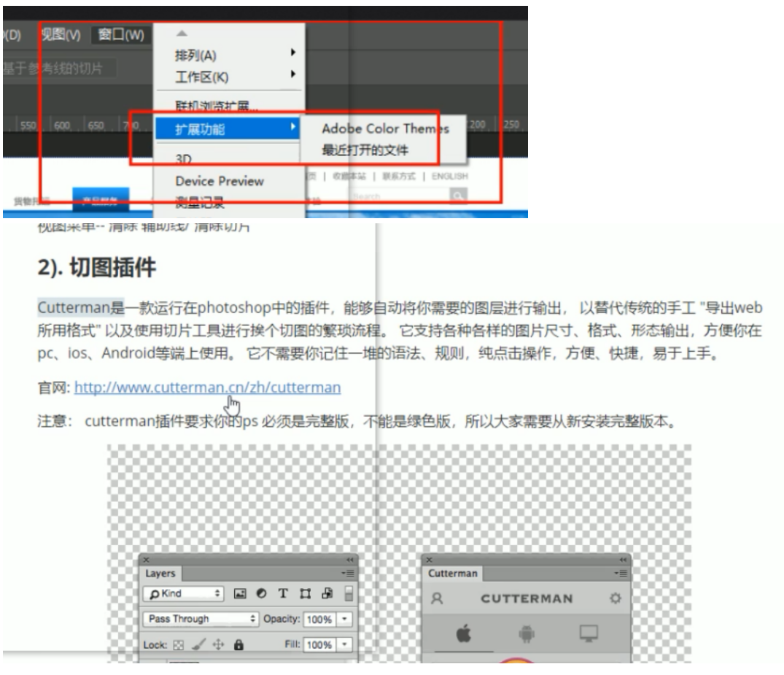This screenshot has height=675, width=784.
Task: Select the desktop PC output icon
Action: [x=589, y=633]
